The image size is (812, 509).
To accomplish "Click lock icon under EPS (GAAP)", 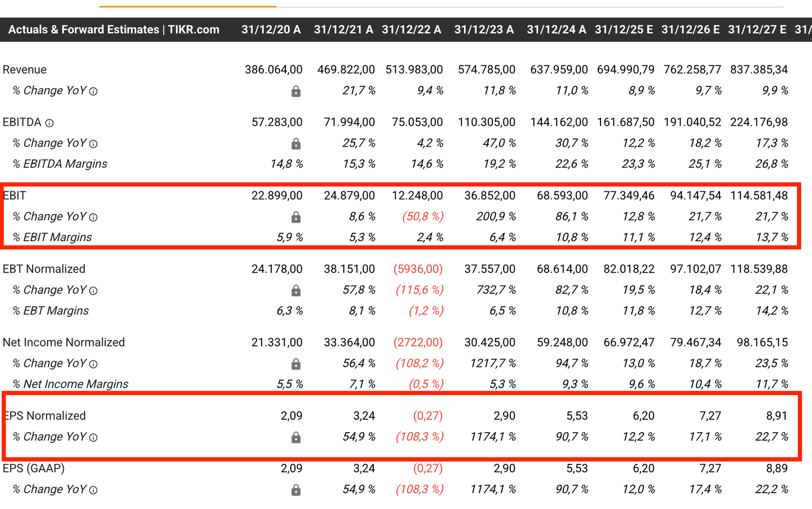I will tap(295, 490).
